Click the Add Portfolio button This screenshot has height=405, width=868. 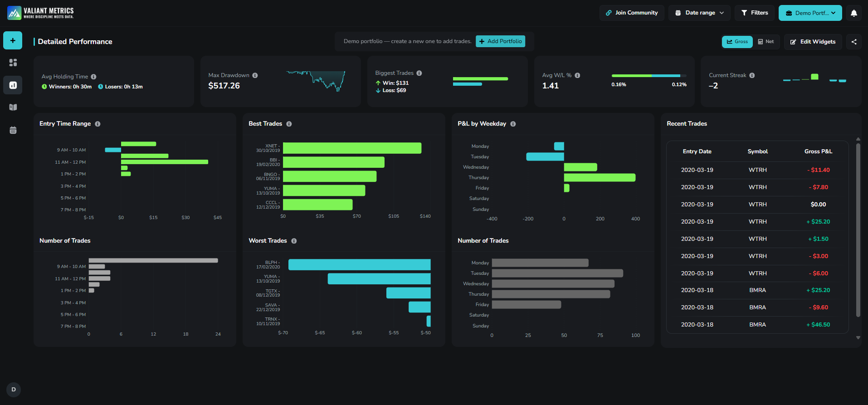pyautogui.click(x=500, y=41)
